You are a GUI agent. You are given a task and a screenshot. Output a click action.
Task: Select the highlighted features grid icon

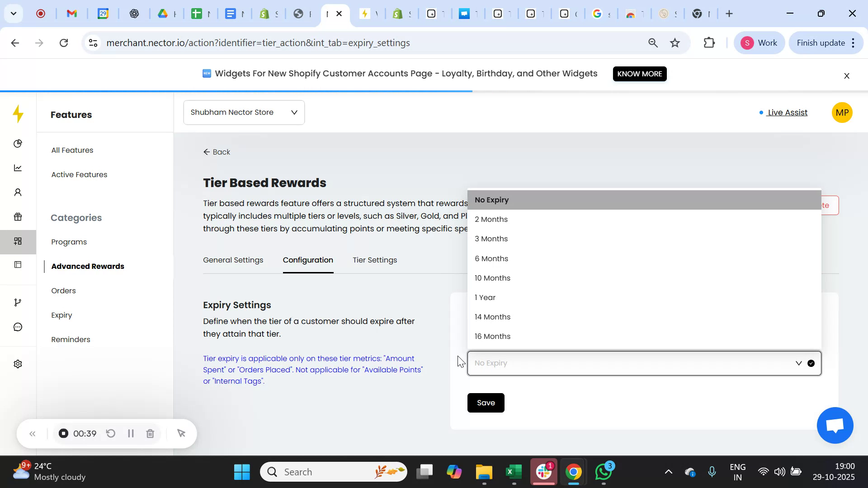(x=18, y=242)
